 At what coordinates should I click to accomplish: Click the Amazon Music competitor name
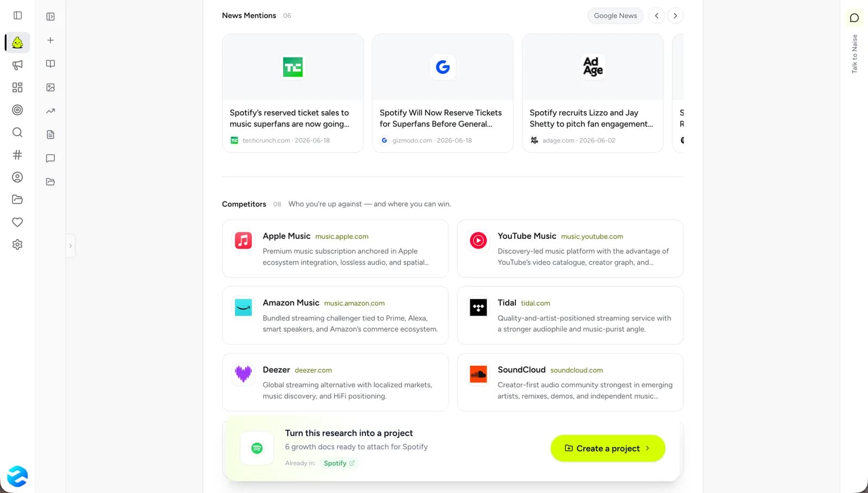tap(291, 303)
